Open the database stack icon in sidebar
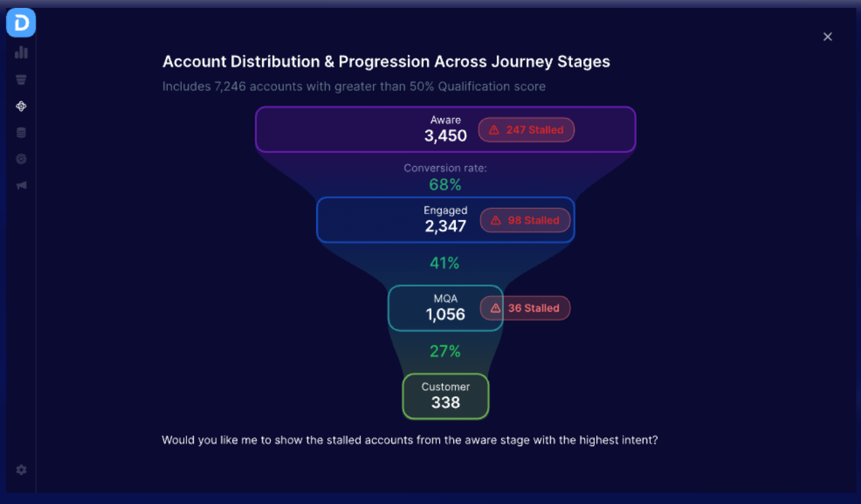 [21, 132]
